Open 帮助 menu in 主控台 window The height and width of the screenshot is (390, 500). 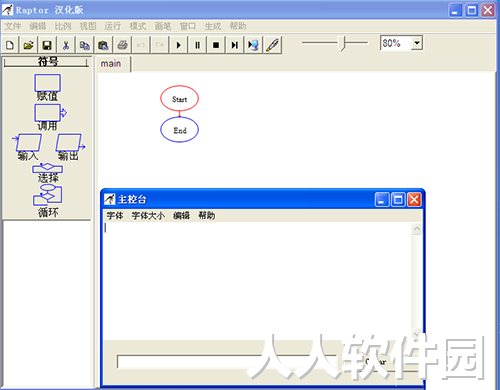pyautogui.click(x=207, y=216)
